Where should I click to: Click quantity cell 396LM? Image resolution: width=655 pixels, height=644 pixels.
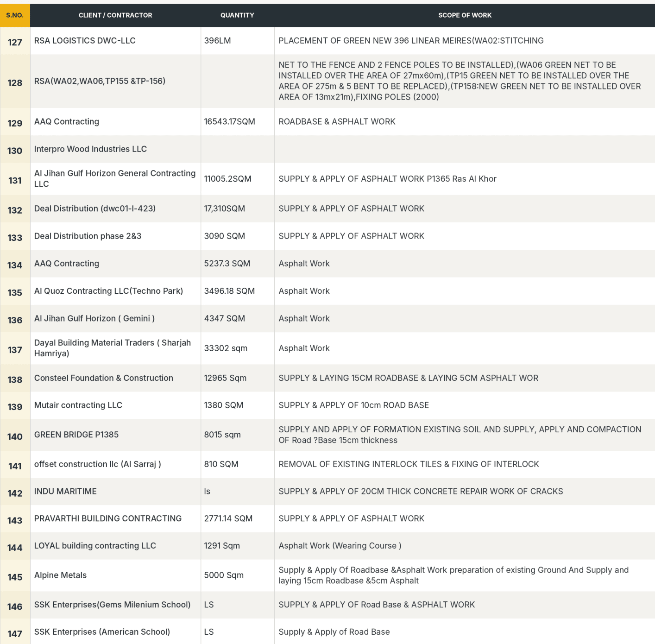[218, 41]
